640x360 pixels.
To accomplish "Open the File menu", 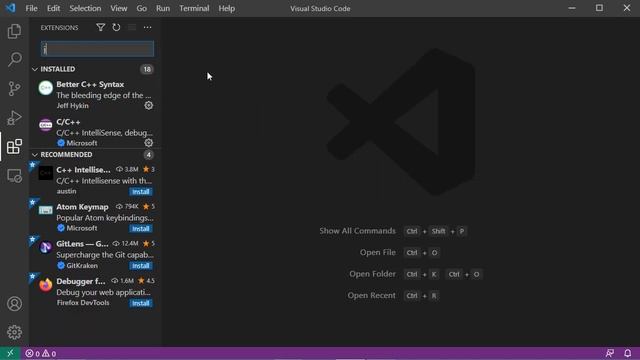I will pos(31,8).
